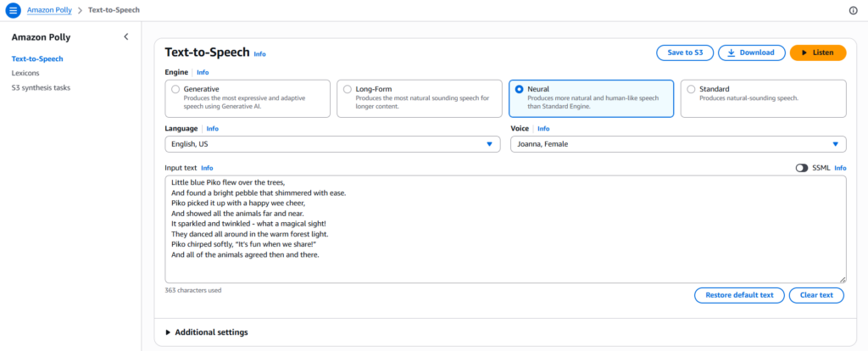Go to S3 synthesis tasks
This screenshot has width=868, height=351.
pyautogui.click(x=41, y=87)
